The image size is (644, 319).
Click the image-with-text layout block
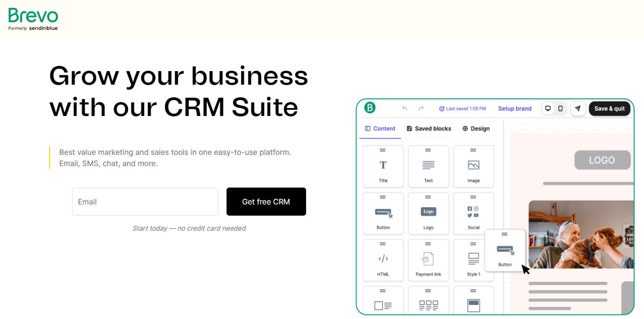click(383, 300)
